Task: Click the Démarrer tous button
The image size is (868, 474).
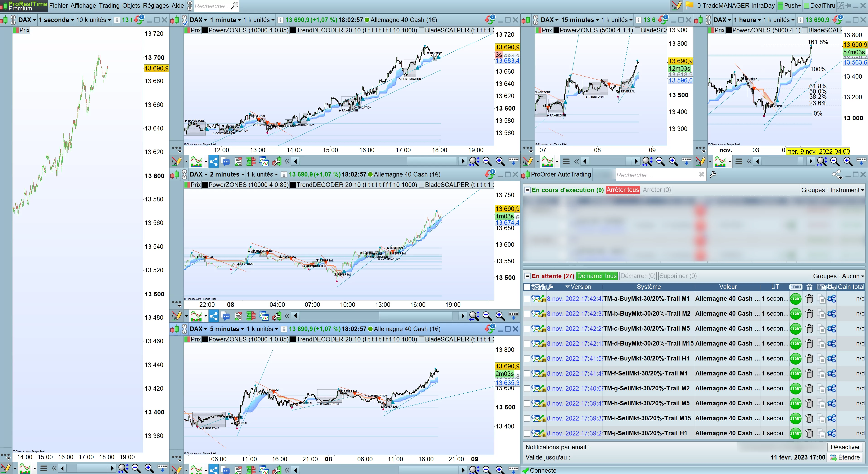Action: (596, 276)
